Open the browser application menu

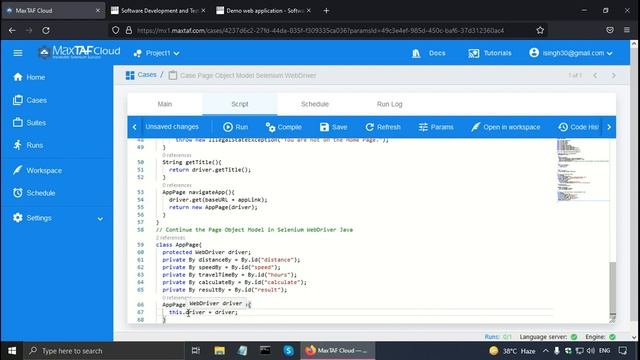(627, 30)
